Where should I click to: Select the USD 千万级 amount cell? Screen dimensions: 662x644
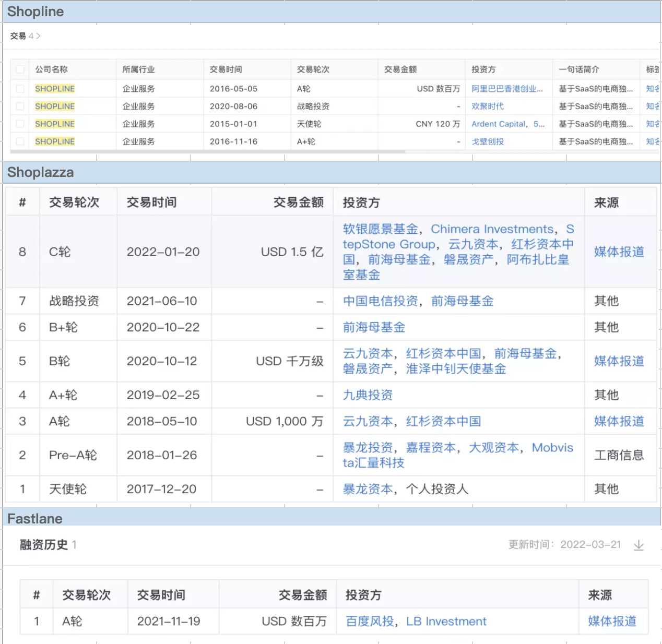coord(290,361)
